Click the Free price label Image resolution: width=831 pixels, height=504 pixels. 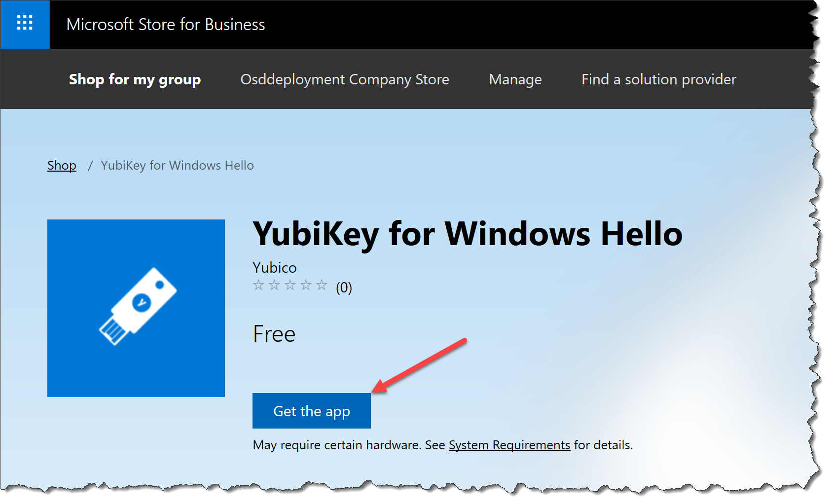pos(274,333)
